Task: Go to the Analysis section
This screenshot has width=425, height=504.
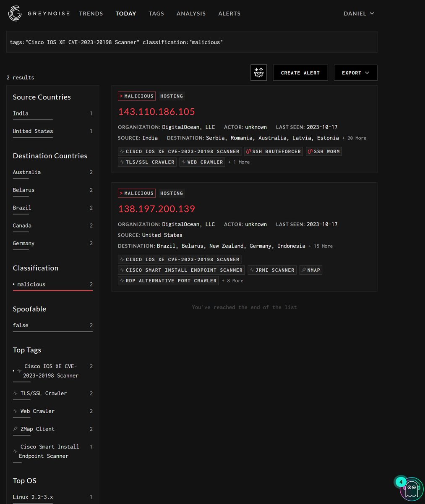Action: coord(191,13)
